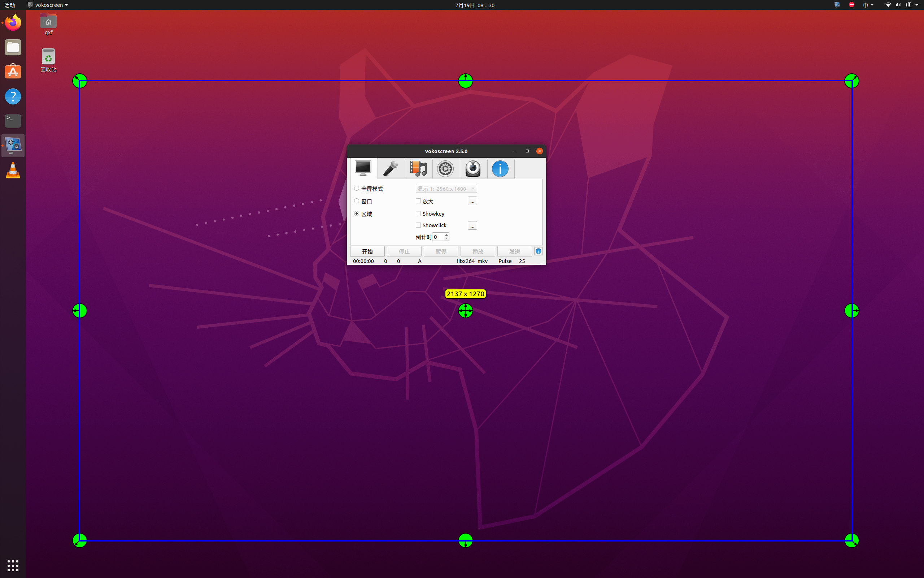924x578 pixels.
Task: Click the 2137 x 1270 size label
Action: click(466, 294)
